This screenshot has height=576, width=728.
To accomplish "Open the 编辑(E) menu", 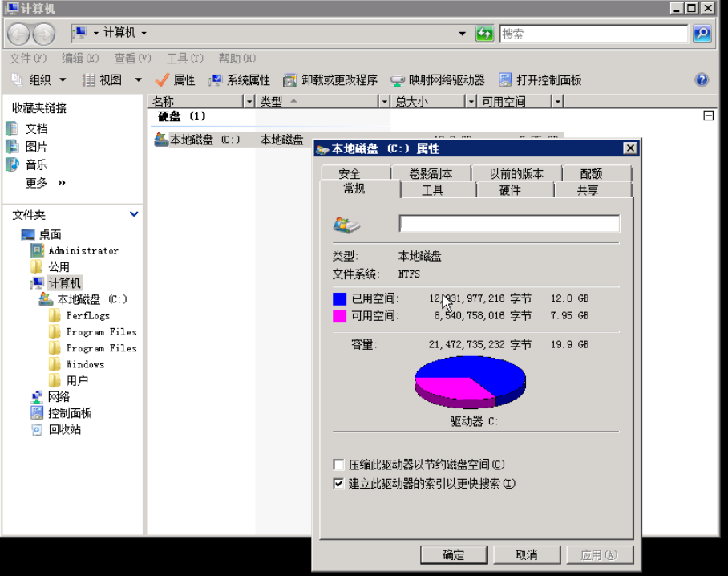I will pyautogui.click(x=80, y=58).
